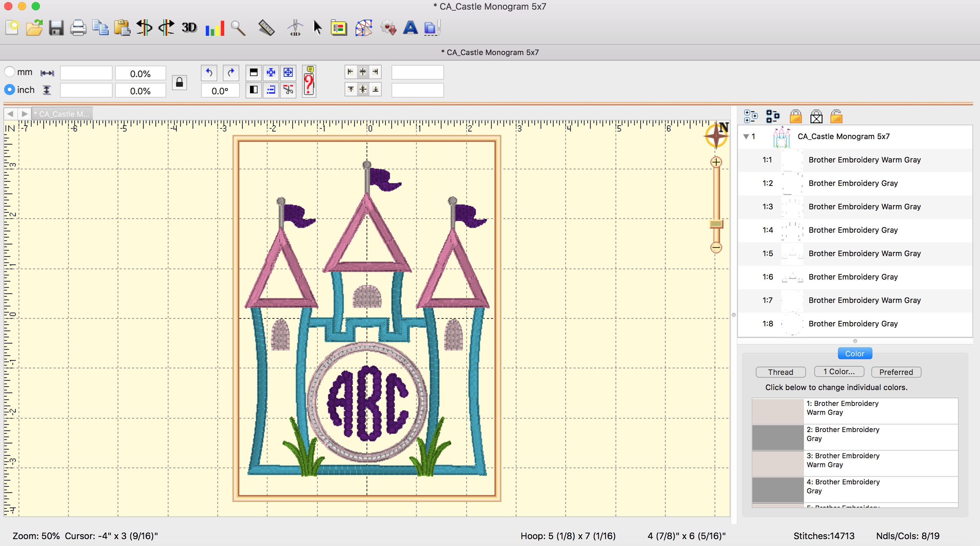980x546 pixels.
Task: Open the design measurement ruler tool
Action: tap(266, 28)
